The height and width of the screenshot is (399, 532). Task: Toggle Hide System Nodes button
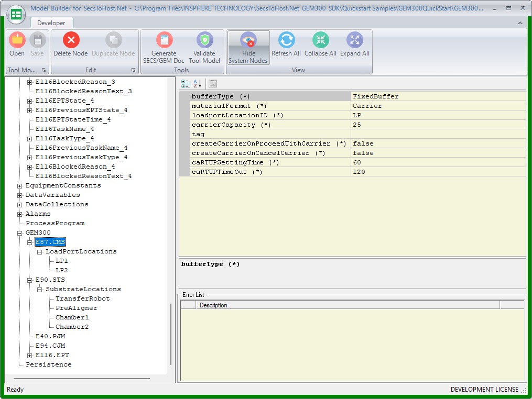248,48
